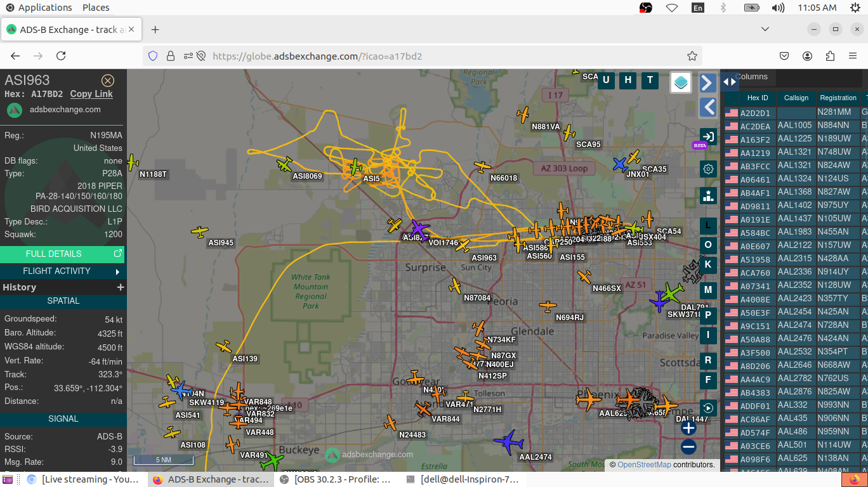Open a new browser tab
868x487 pixels.
point(155,29)
